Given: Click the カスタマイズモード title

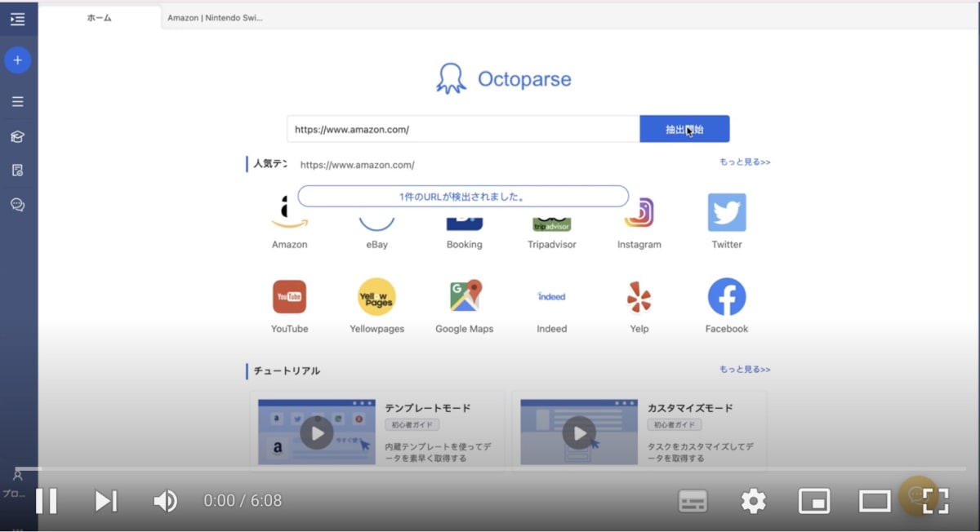Looking at the screenshot, I should (x=690, y=408).
